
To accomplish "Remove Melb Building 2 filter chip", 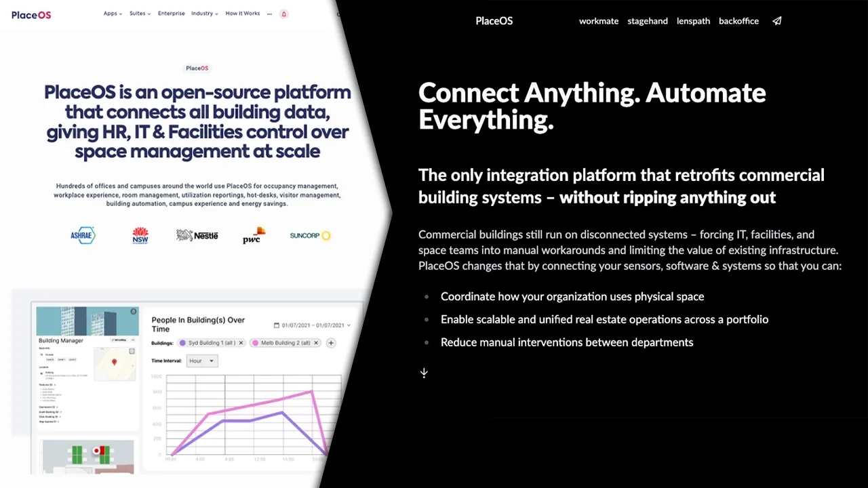I will 316,343.
